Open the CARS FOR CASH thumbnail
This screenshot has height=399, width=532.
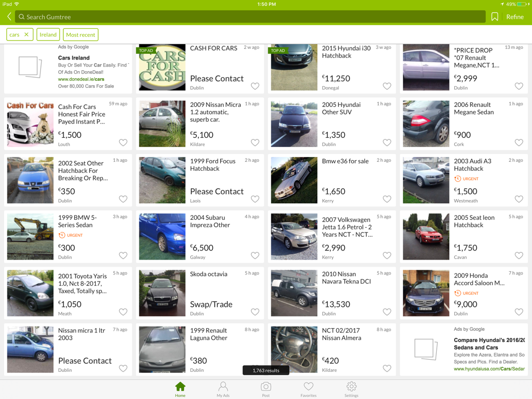tap(162, 67)
